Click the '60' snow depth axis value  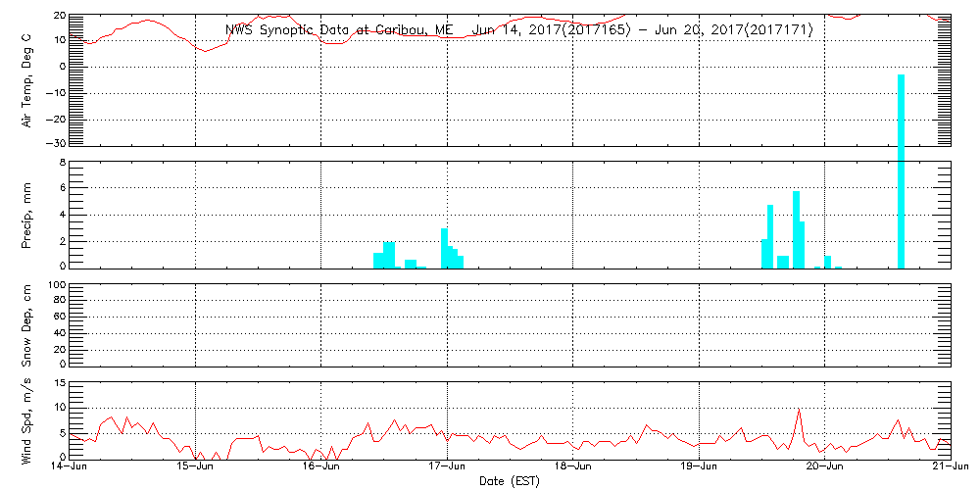pos(60,317)
